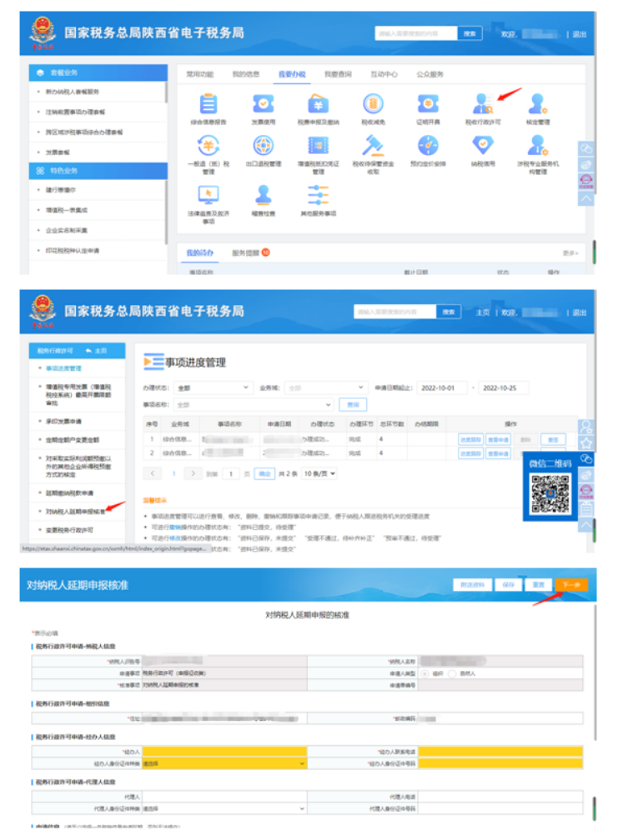Image resolution: width=618 pixels, height=840 pixels.
Task: Open 发票使用 icon
Action: point(264,104)
